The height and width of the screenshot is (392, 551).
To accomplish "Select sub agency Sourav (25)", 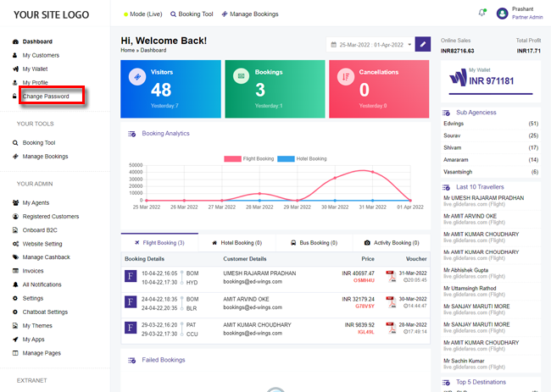I will (491, 135).
